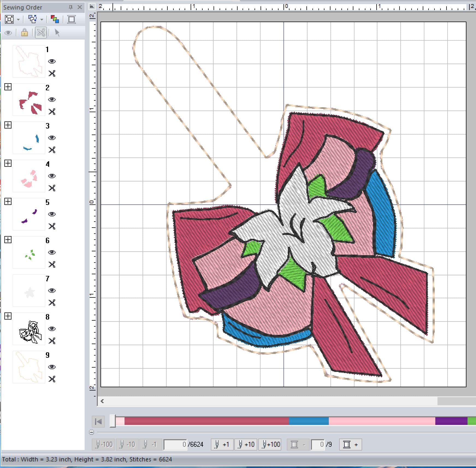This screenshot has height=468, width=476.
Task: Open dropdown arrow beside the group selection icon
Action: point(42,20)
